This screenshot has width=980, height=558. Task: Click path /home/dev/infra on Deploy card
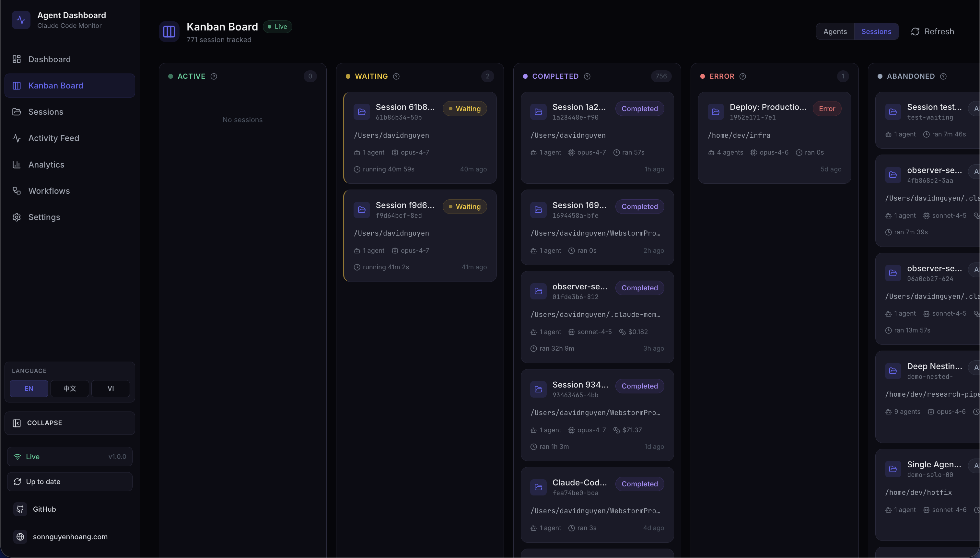(x=739, y=135)
